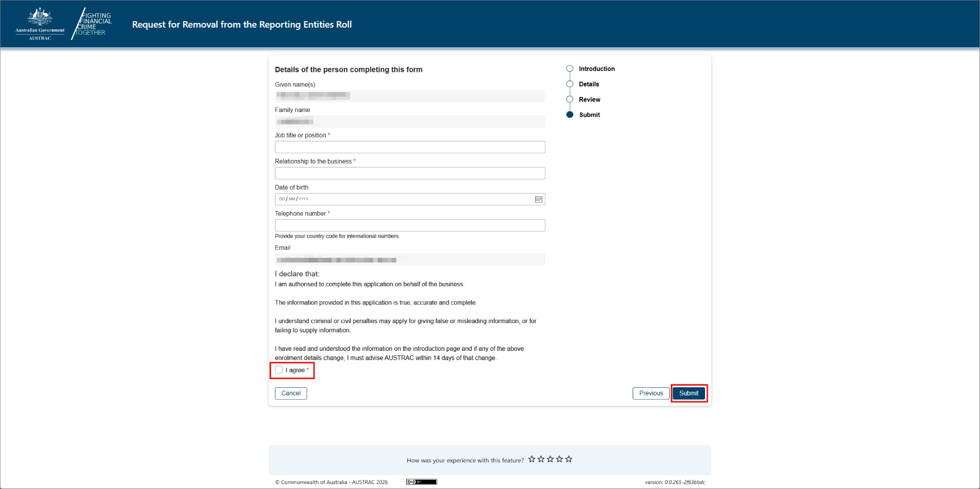The image size is (980, 489).
Task: Click the version number in the footer
Action: 685,482
